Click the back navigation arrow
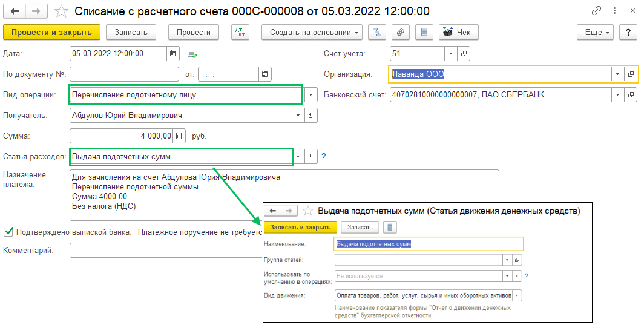644x325 pixels. point(15,11)
